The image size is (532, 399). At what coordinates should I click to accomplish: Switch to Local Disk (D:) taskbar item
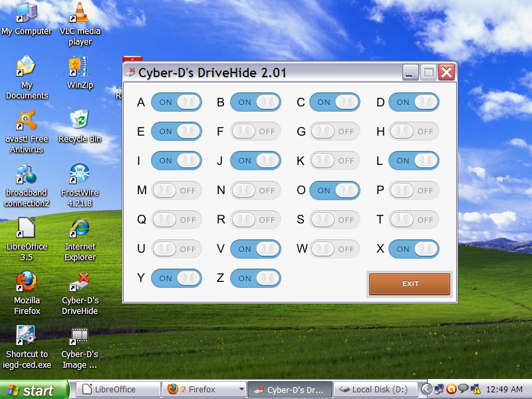374,390
